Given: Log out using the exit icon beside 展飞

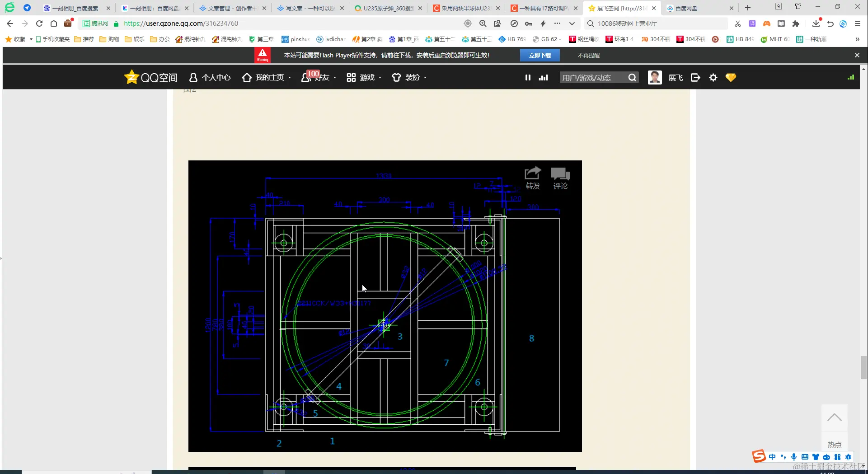Looking at the screenshot, I should (695, 78).
